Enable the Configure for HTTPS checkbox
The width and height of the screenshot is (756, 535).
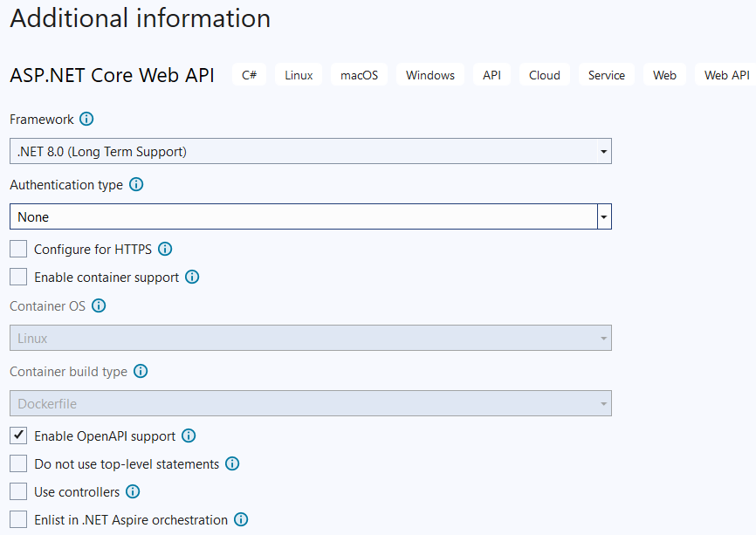click(17, 249)
